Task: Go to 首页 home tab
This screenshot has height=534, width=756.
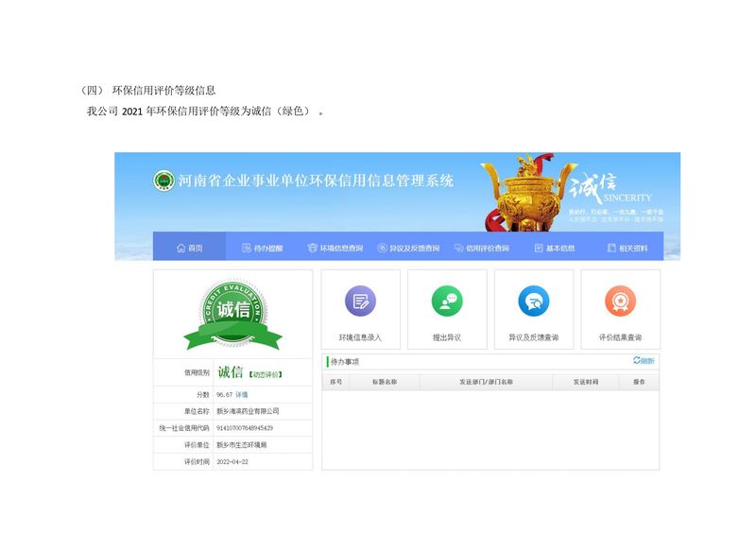Action: pos(190,248)
